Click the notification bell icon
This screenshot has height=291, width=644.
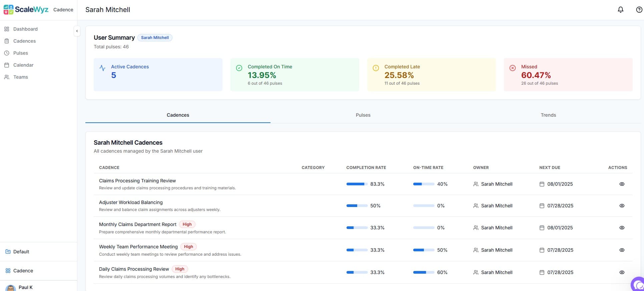620,10
